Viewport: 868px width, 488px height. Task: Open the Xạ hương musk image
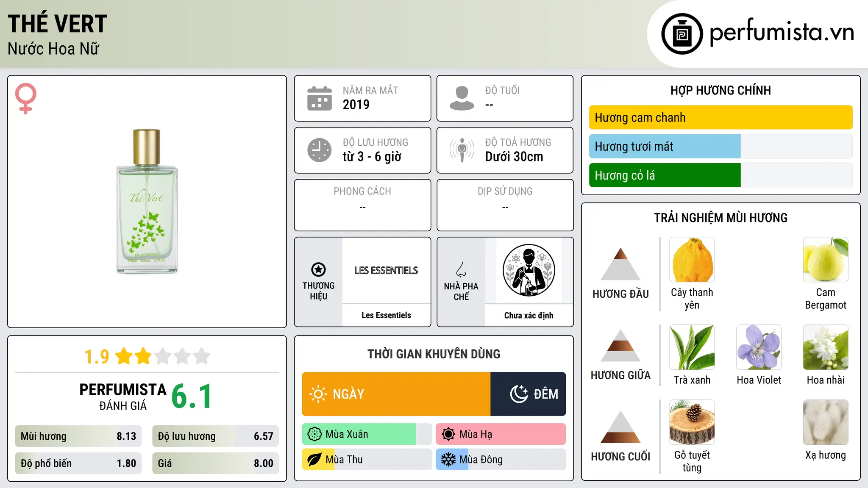tap(826, 422)
